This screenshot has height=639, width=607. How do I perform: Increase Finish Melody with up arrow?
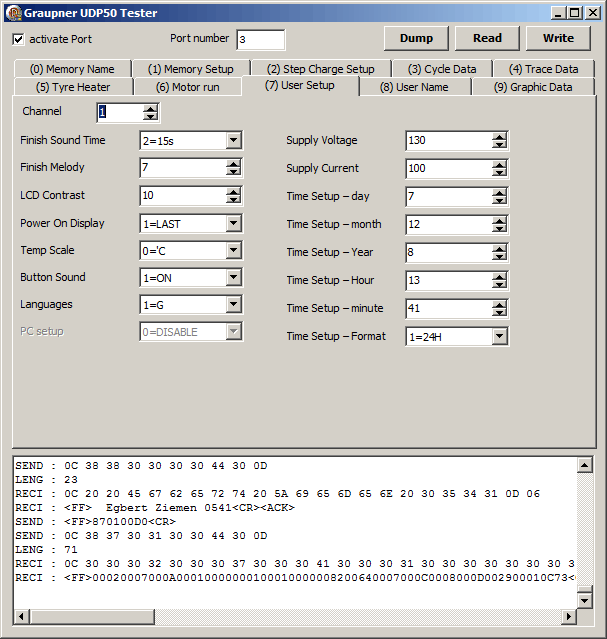click(234, 164)
